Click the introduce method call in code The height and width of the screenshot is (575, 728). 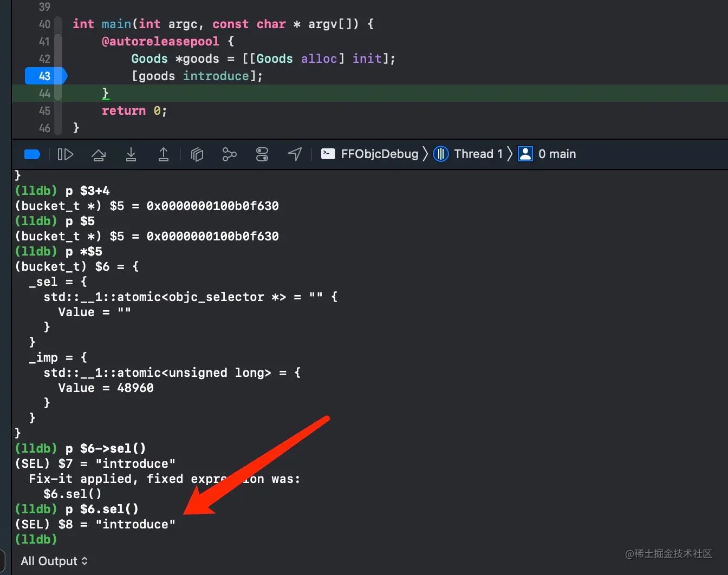pyautogui.click(x=216, y=76)
